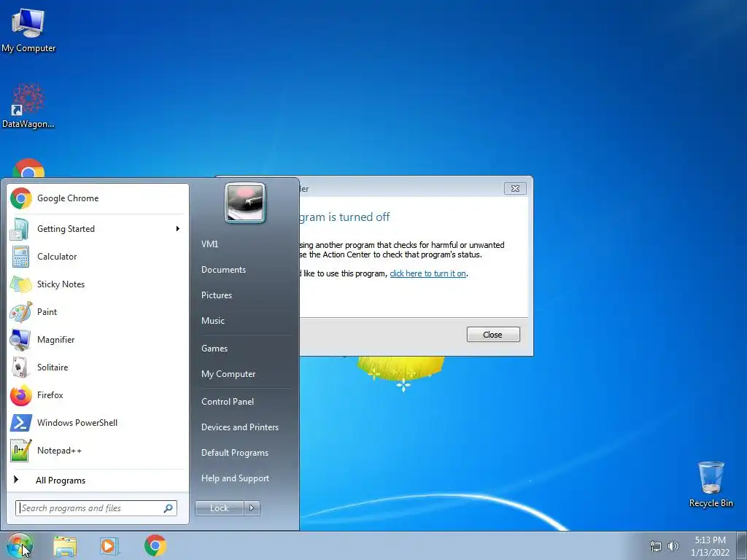
Task: Open Google Chrome icon in Start menu
Action: [x=21, y=198]
